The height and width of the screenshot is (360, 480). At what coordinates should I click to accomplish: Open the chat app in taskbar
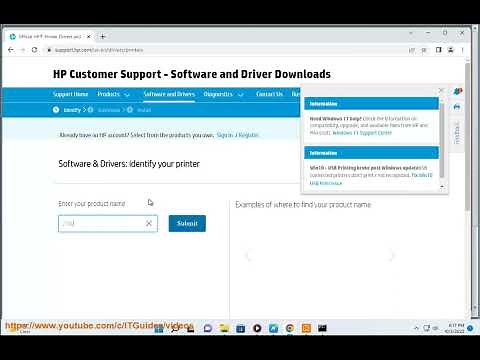click(208, 328)
